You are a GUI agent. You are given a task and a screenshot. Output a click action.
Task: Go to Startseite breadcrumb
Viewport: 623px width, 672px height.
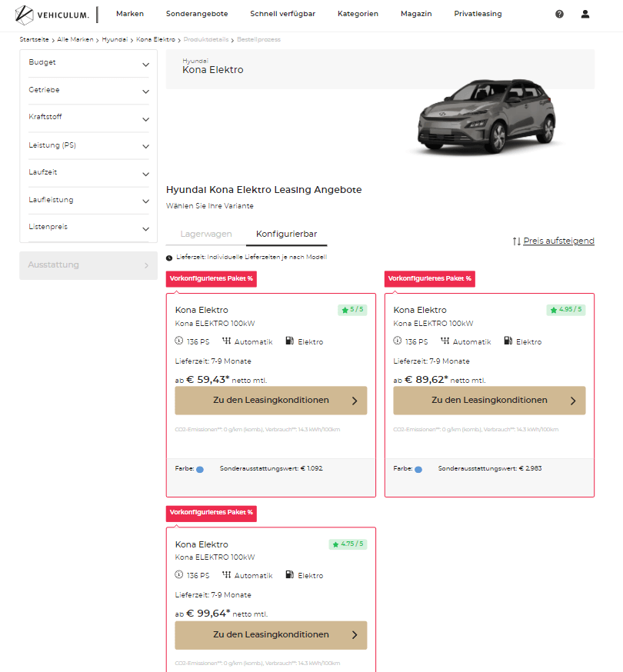tap(34, 39)
